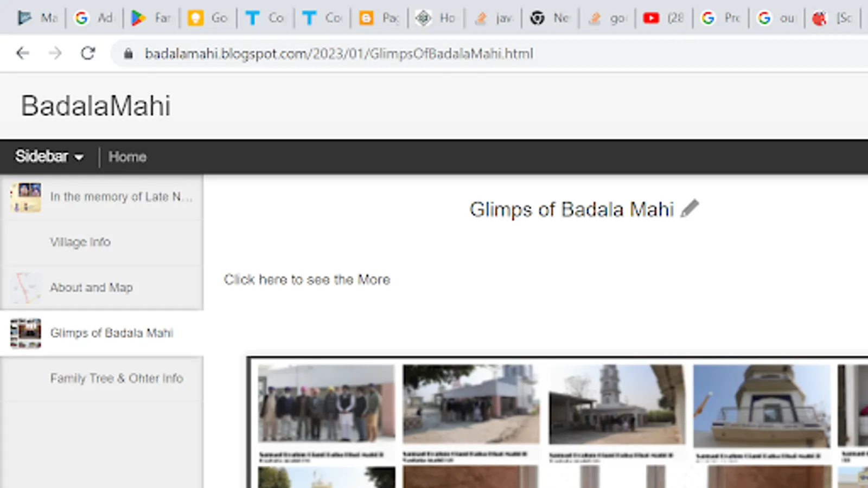The height and width of the screenshot is (488, 868).
Task: Open the 'Village Info' sidebar post
Action: click(x=102, y=242)
